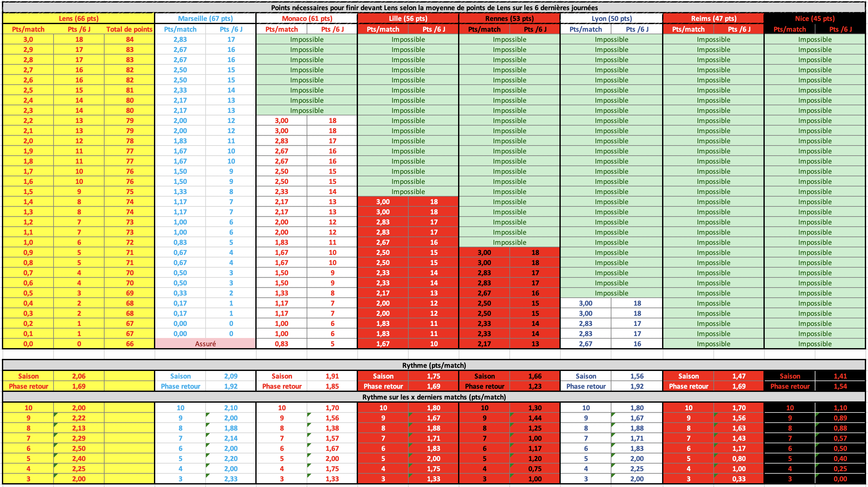Screen dimensions: 868x487
Task: Click Rennes last-10-matches value "1,30"
Action: click(x=535, y=408)
